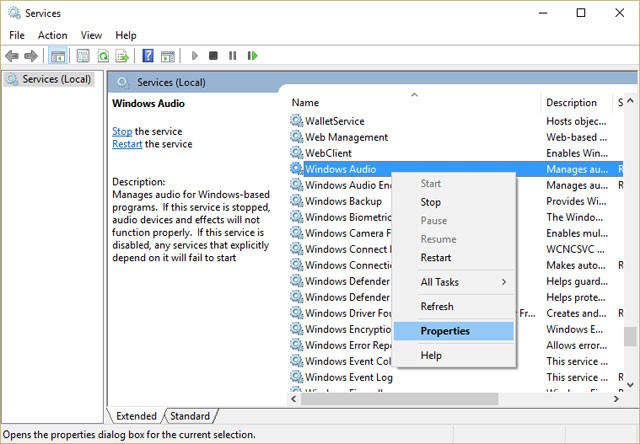Click the Show/Hide Console Tree toolbar icon
Image resolution: width=640 pixels, height=444 pixels.
click(x=58, y=56)
